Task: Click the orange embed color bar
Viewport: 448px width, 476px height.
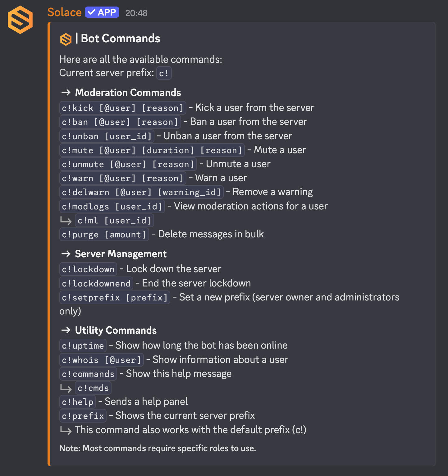Action: point(49,244)
